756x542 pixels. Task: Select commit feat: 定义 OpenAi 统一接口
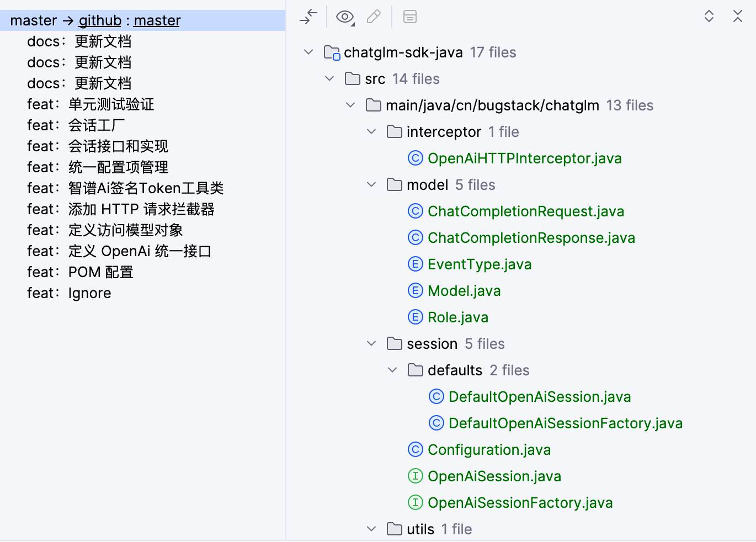tap(119, 251)
